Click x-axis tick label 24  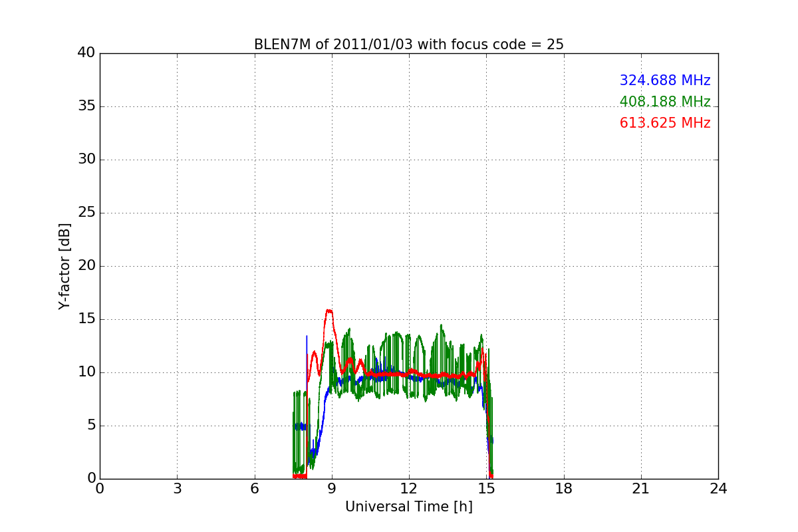(718, 489)
